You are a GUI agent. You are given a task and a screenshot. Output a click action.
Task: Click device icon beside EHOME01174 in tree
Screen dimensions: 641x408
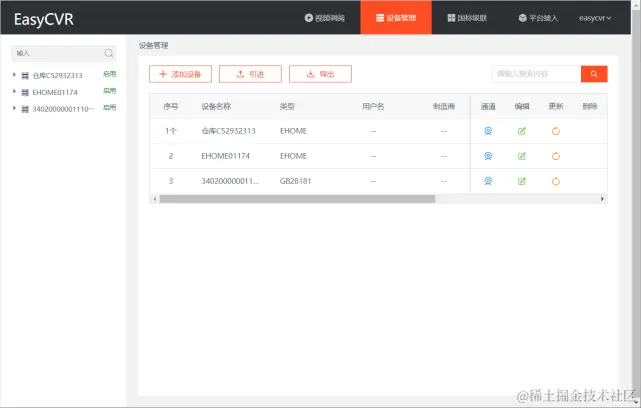pyautogui.click(x=25, y=92)
